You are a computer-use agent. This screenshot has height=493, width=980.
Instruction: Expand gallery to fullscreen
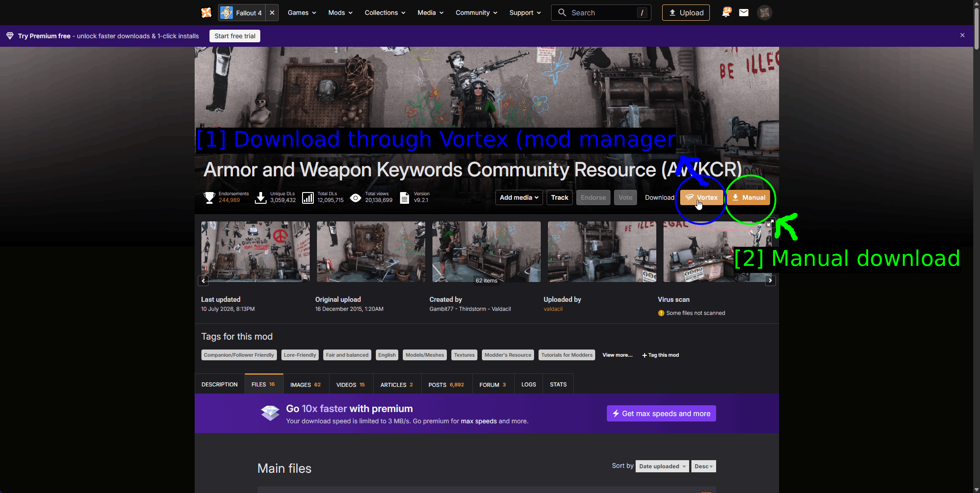click(x=771, y=223)
